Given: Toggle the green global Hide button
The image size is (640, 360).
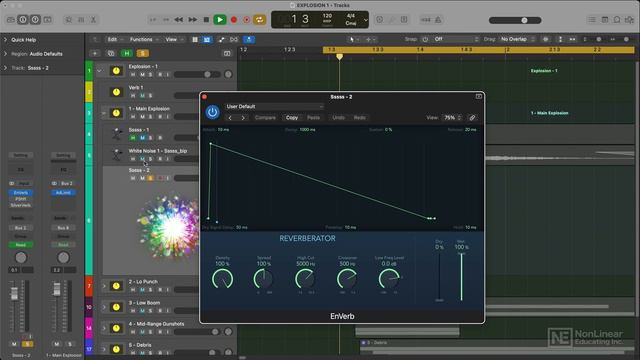Looking at the screenshot, I should click(127, 53).
